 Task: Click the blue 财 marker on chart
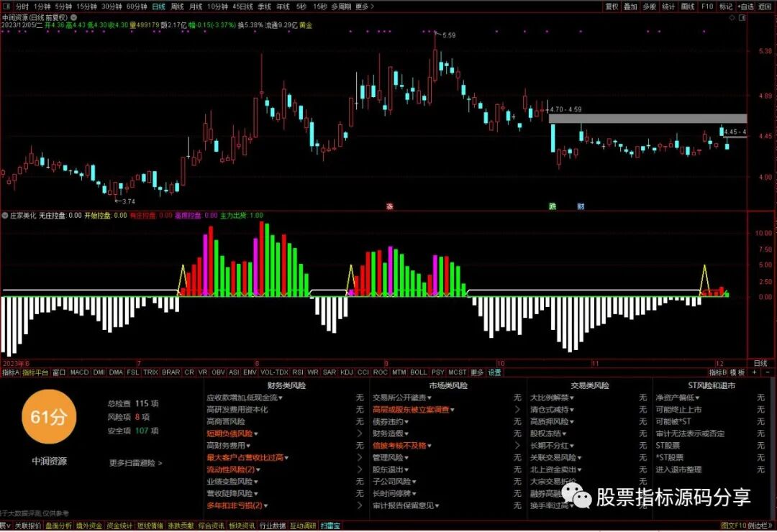581,206
